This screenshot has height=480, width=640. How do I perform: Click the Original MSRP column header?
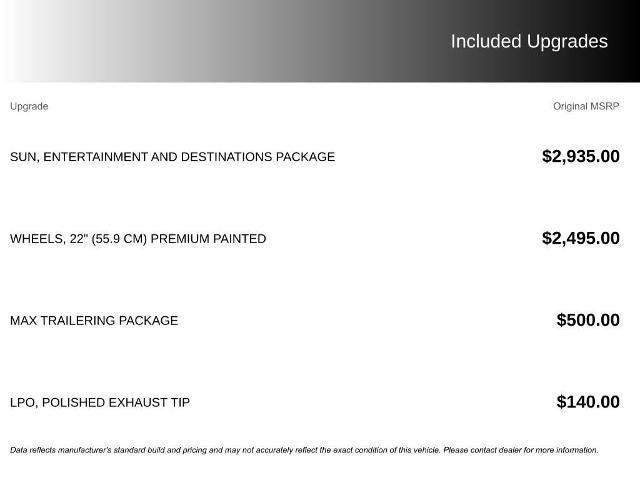click(x=586, y=106)
